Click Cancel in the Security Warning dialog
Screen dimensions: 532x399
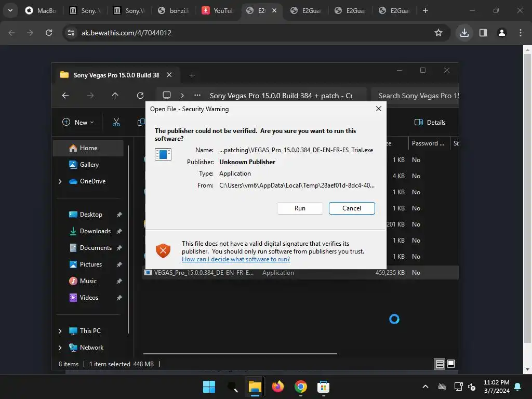pyautogui.click(x=352, y=208)
